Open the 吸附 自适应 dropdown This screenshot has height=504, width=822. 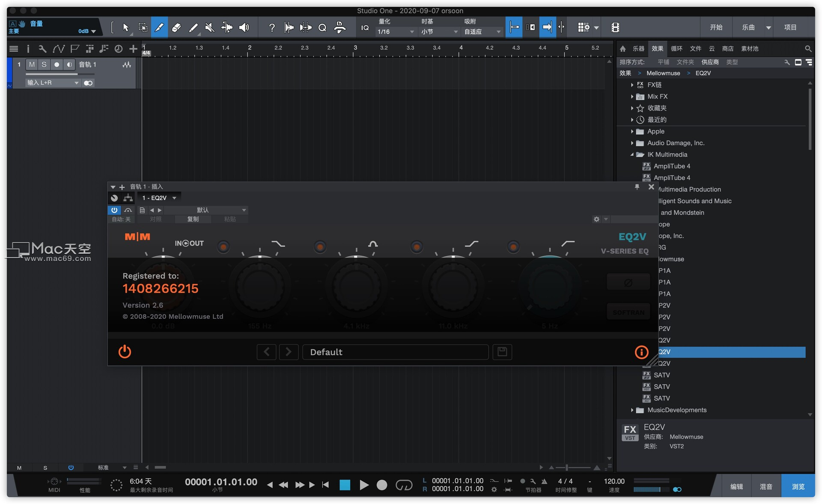tap(482, 32)
